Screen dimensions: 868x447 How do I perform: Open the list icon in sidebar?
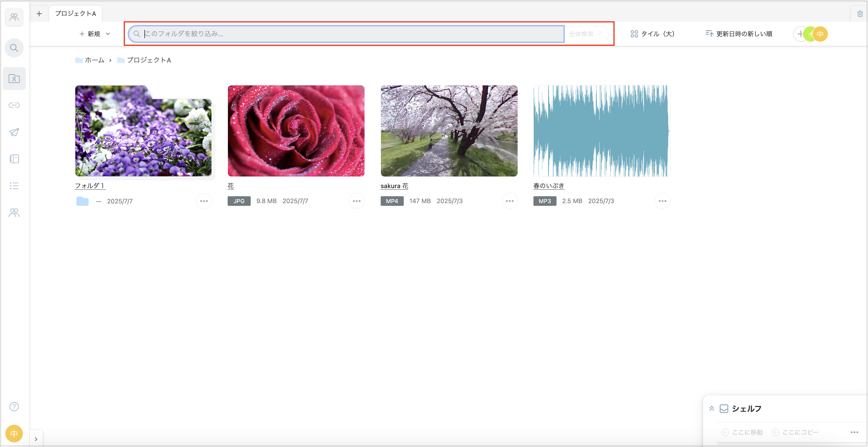14,186
